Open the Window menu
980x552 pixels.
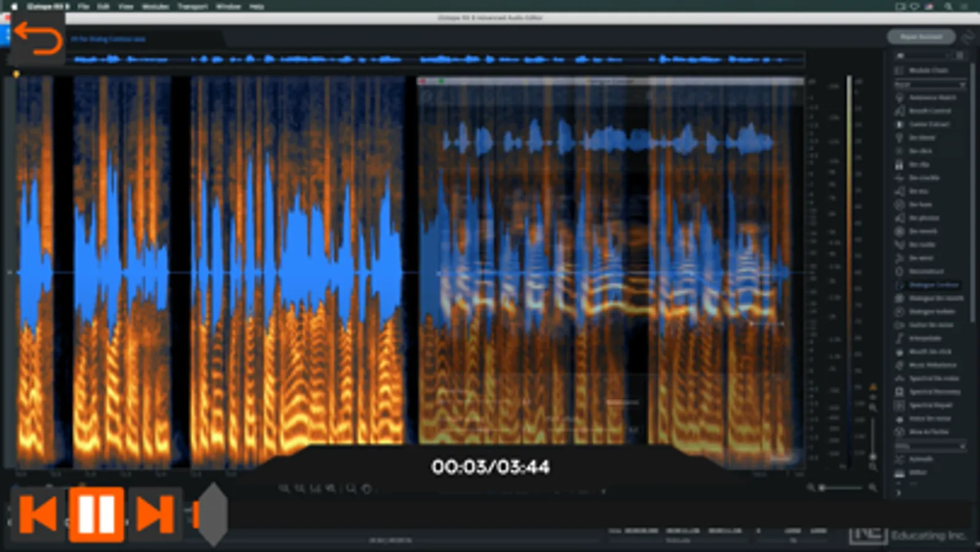pos(228,6)
